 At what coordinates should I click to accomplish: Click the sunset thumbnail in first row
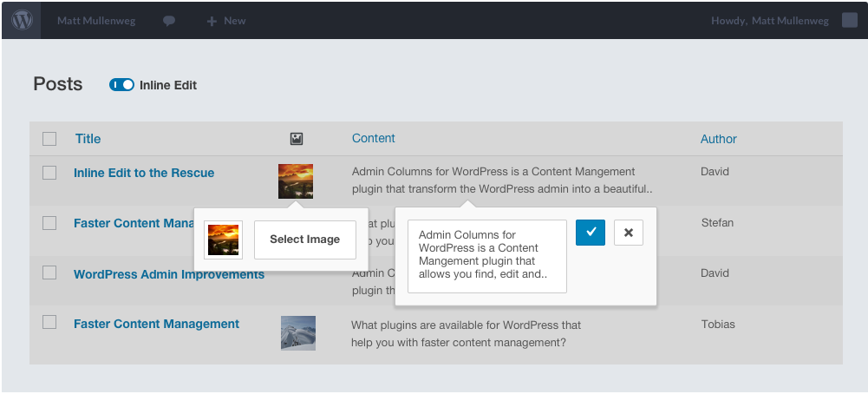pos(296,181)
